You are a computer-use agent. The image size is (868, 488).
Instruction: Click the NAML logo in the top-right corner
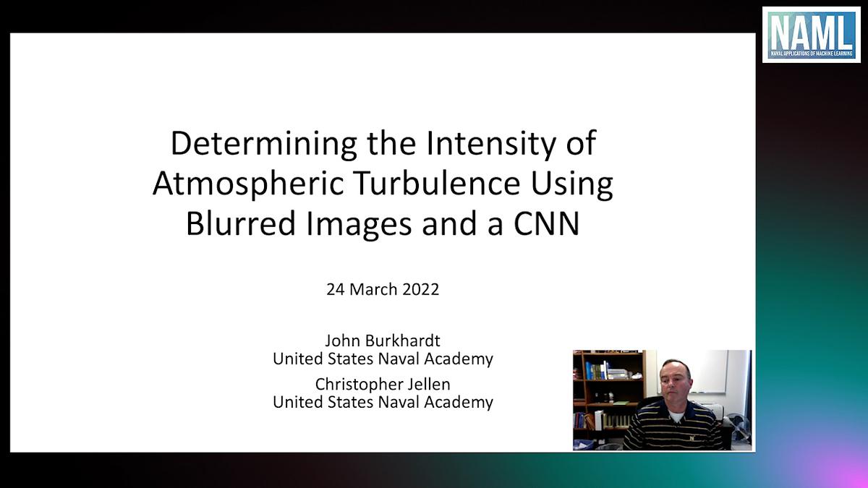[812, 35]
